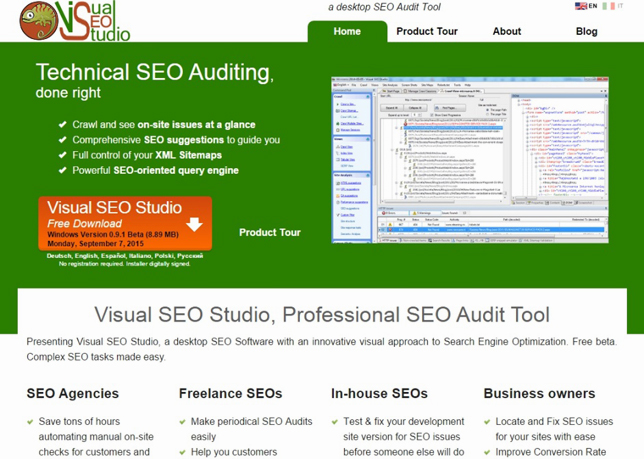Screen dimensions: 644x459
Task: Click the white download arrow icon
Action: [x=194, y=223]
